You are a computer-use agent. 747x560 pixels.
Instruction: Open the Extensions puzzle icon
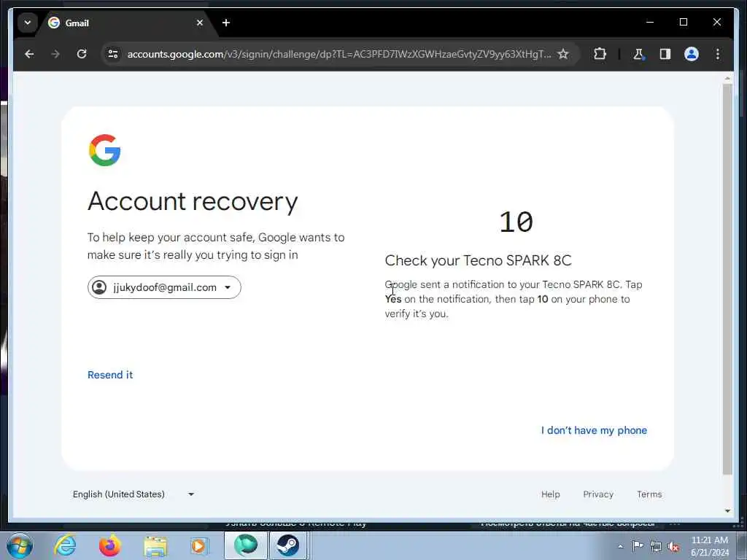click(600, 54)
